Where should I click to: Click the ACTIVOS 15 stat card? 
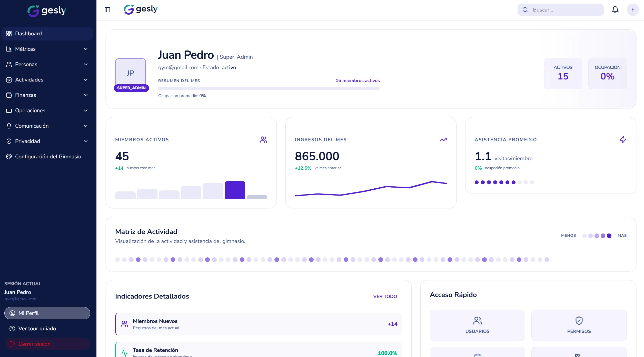[563, 74]
